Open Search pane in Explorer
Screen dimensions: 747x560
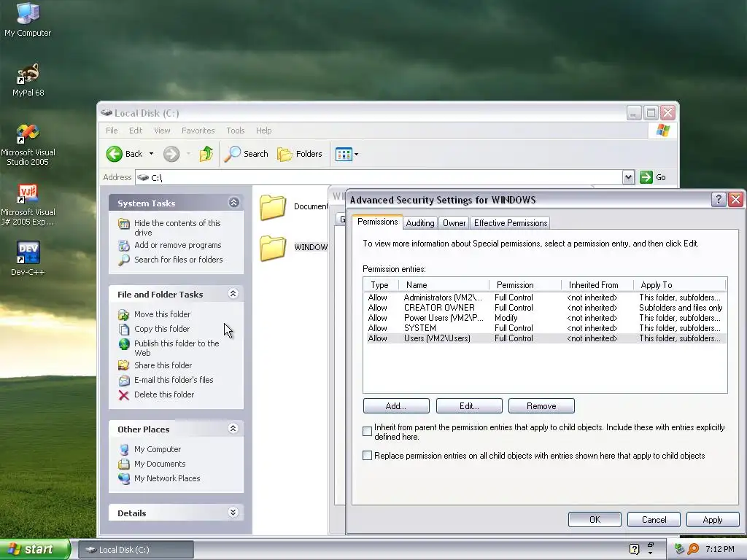pyautogui.click(x=247, y=154)
